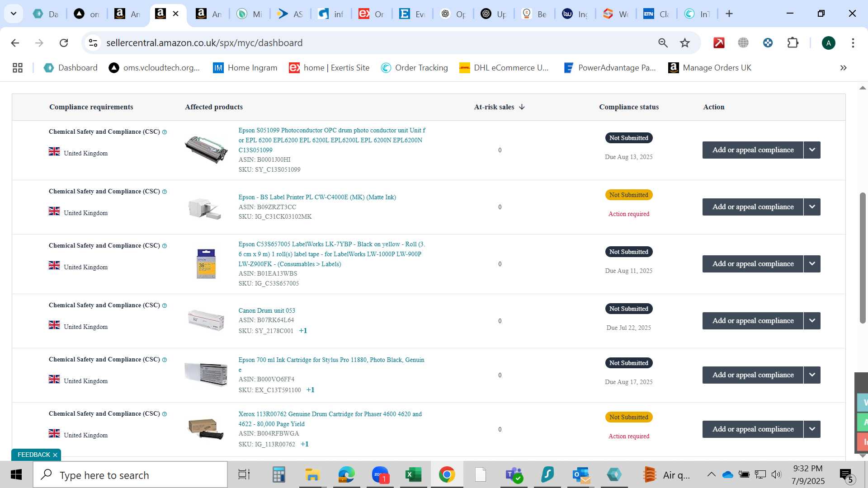Open the notification center icon

tap(846, 474)
